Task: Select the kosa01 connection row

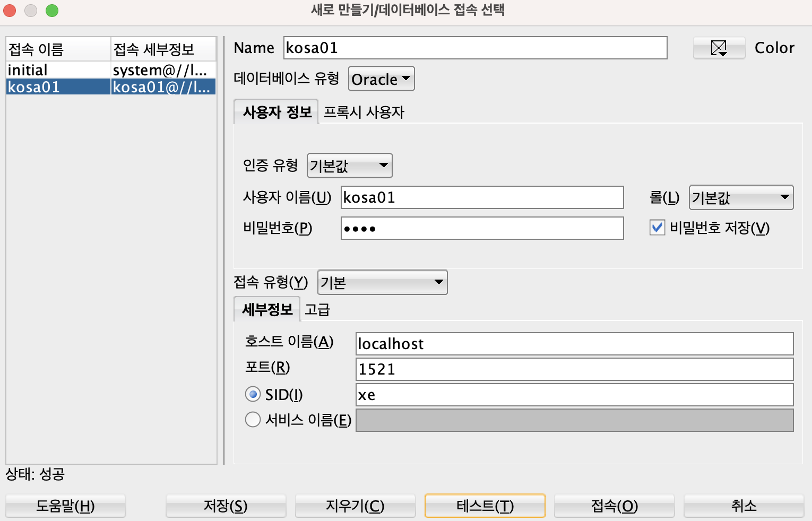Action: (111, 87)
